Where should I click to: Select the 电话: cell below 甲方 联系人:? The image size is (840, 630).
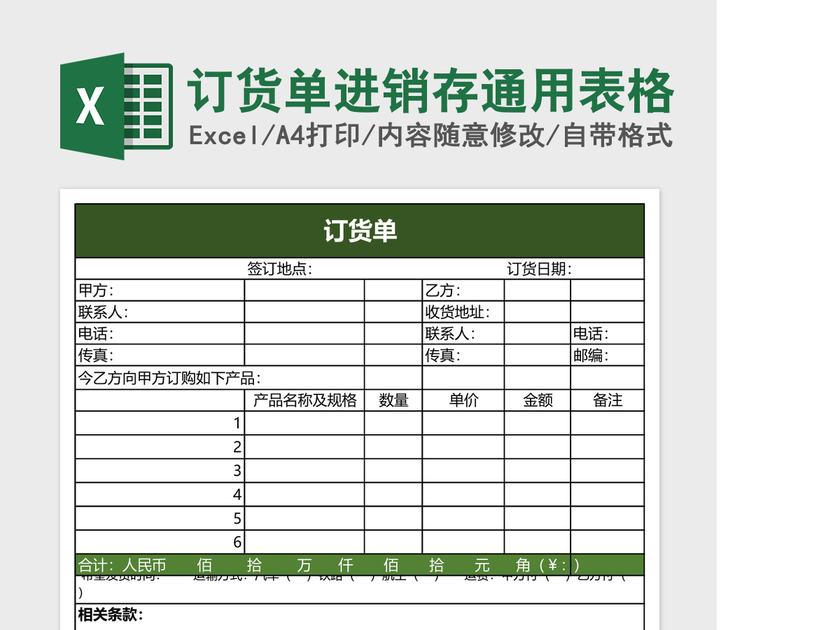(160, 334)
